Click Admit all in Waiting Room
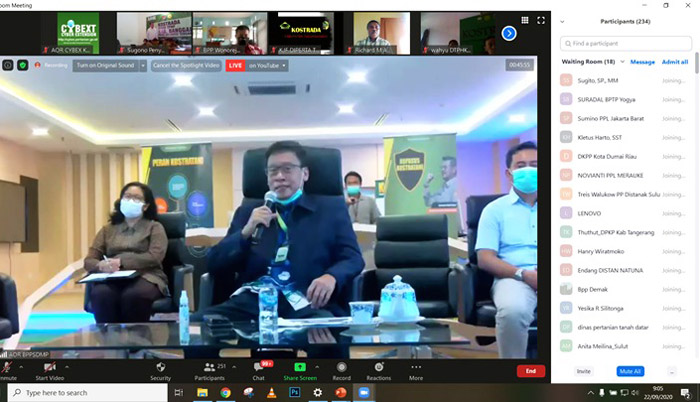Image resolution: width=700 pixels, height=402 pixels. [674, 62]
